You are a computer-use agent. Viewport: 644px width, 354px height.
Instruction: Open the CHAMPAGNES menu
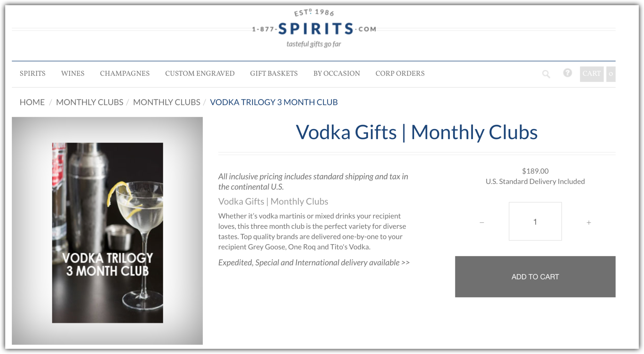tap(125, 74)
